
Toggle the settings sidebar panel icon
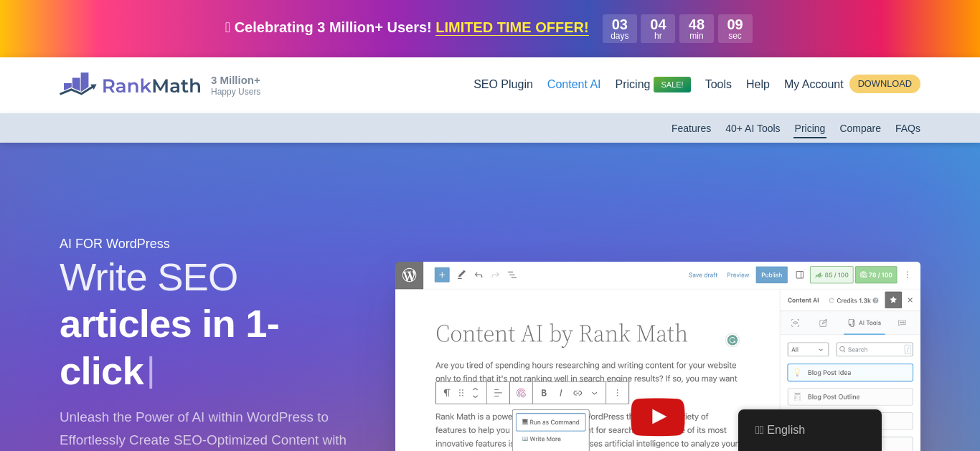(x=800, y=275)
